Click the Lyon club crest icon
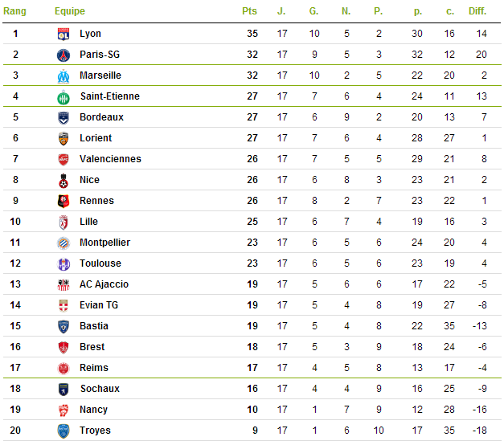Image resolution: width=504 pixels, height=445 pixels. coord(64,34)
